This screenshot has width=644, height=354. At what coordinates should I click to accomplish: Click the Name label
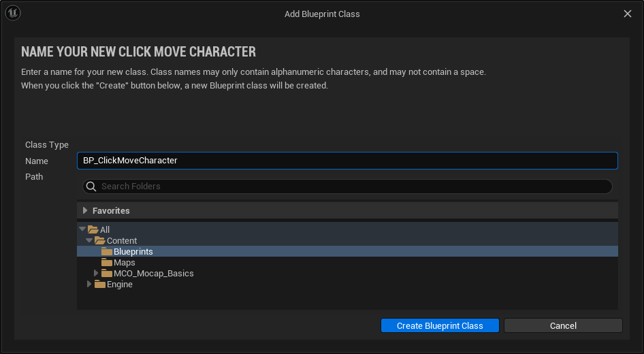pyautogui.click(x=37, y=161)
